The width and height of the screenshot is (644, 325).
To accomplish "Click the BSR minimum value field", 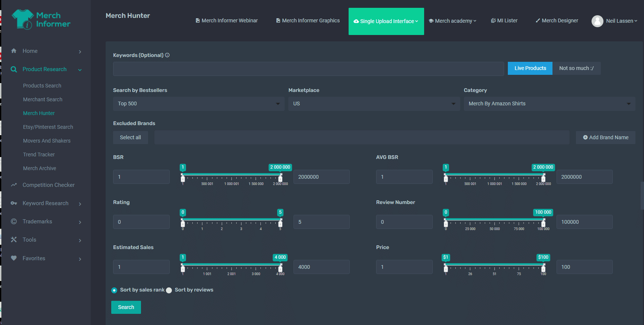I will tap(141, 177).
